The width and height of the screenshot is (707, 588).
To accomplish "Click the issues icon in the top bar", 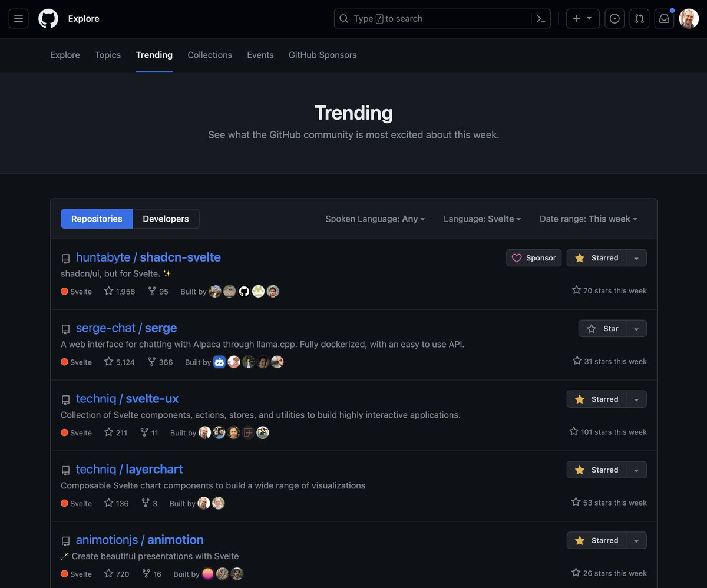I will point(615,18).
